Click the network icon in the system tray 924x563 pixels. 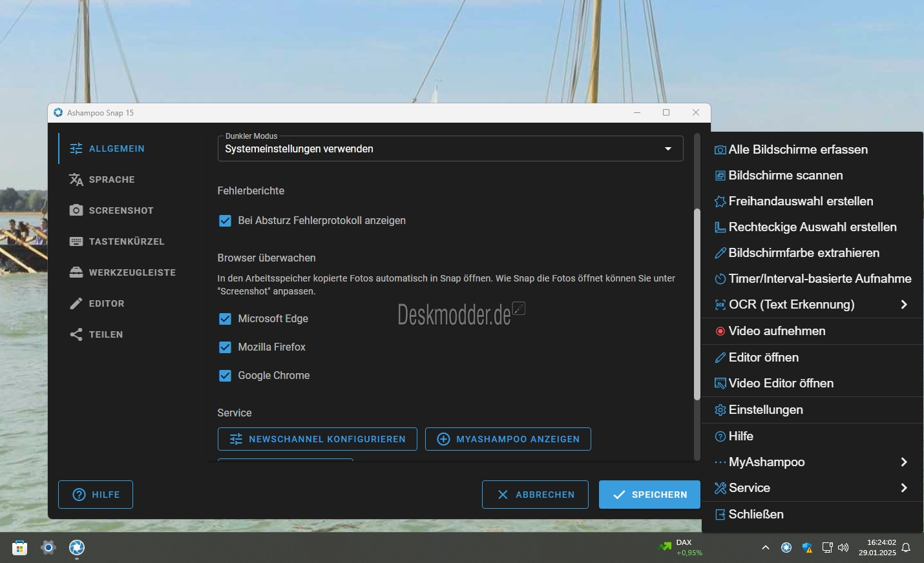pos(827,548)
